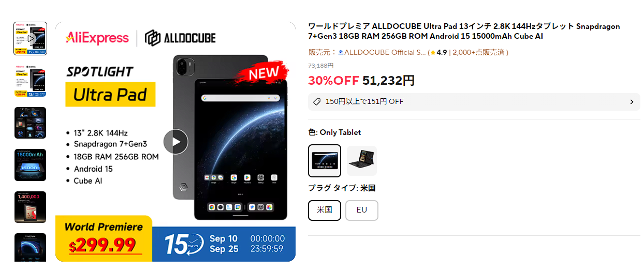Select the first video thumbnail in gallery
This screenshot has height=272, width=644.
point(30,39)
